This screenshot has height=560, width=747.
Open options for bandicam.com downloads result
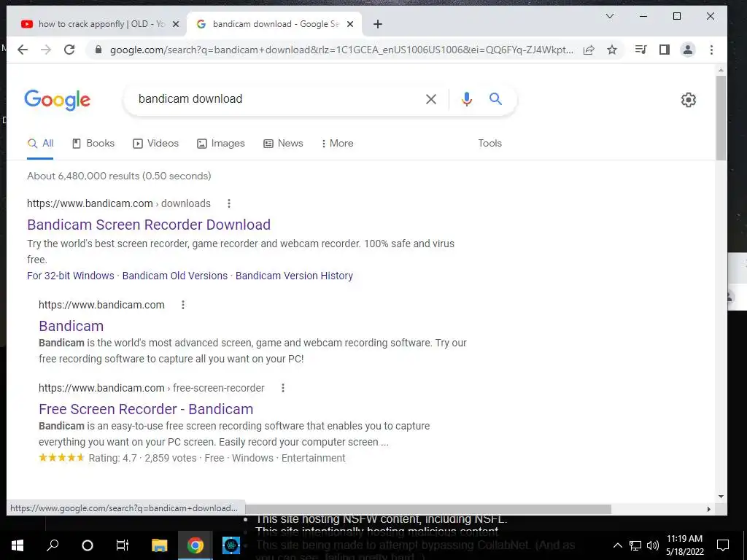pyautogui.click(x=229, y=203)
